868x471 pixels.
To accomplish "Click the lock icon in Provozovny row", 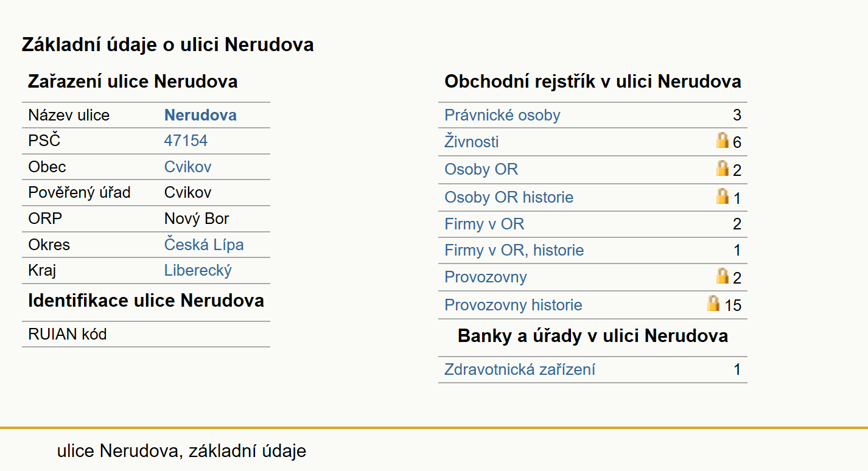I will 723,276.
